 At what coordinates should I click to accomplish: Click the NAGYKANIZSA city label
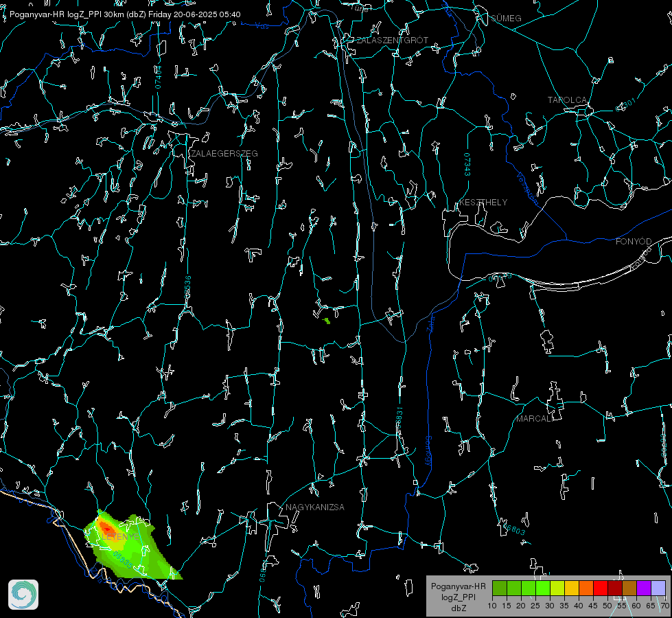click(x=315, y=507)
